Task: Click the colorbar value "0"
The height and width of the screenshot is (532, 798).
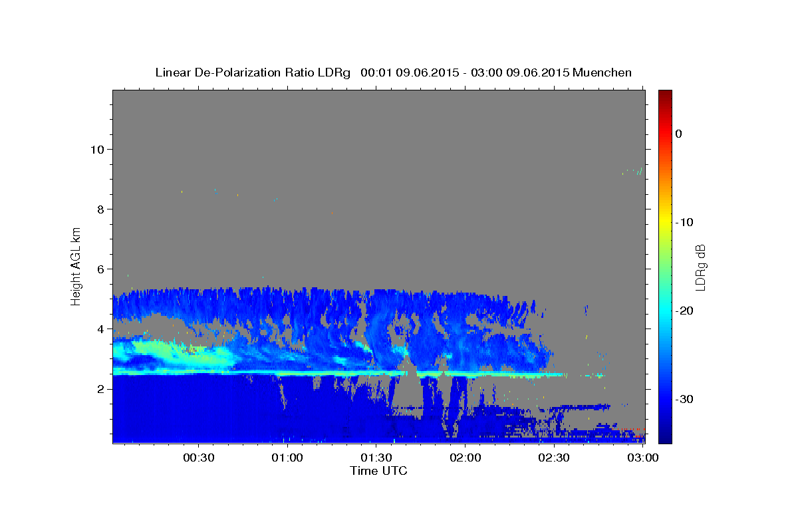Action: click(678, 134)
